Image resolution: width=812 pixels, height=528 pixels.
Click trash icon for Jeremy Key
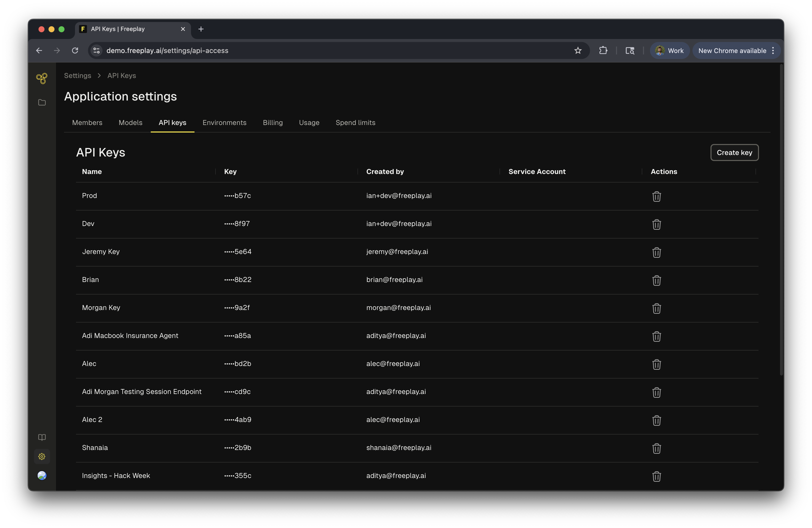tap(656, 252)
